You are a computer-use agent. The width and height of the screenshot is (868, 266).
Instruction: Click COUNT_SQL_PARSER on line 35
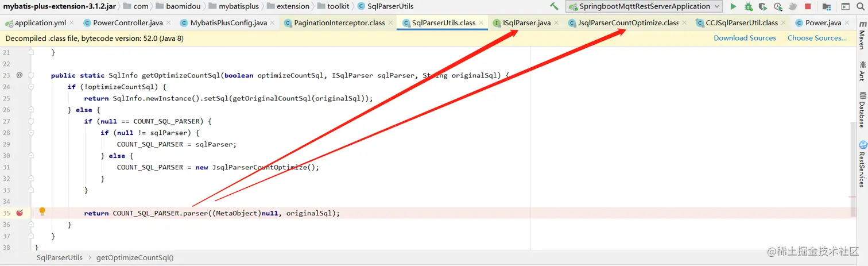(x=146, y=213)
